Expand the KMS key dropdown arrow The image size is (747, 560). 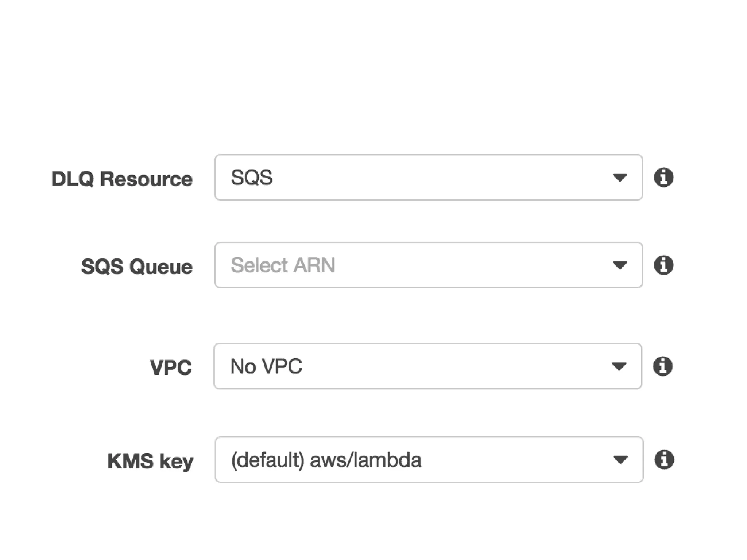(620, 460)
